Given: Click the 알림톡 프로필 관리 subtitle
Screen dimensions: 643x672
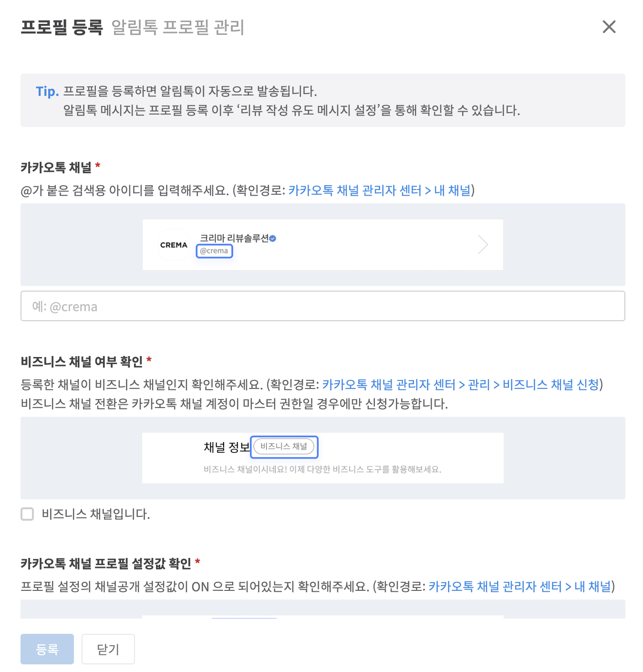Looking at the screenshot, I should [178, 27].
